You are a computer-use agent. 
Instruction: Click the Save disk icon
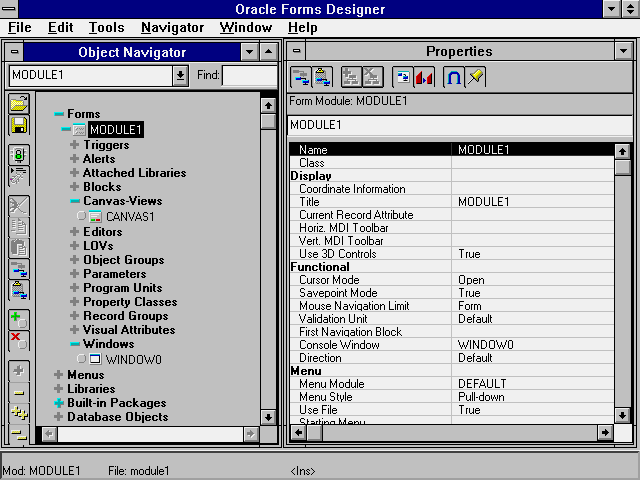coord(18,125)
